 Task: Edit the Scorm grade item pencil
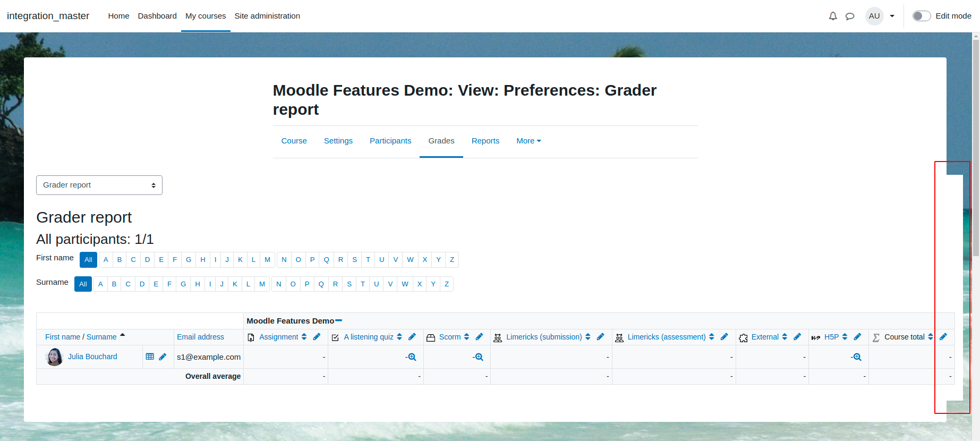pyautogui.click(x=480, y=337)
